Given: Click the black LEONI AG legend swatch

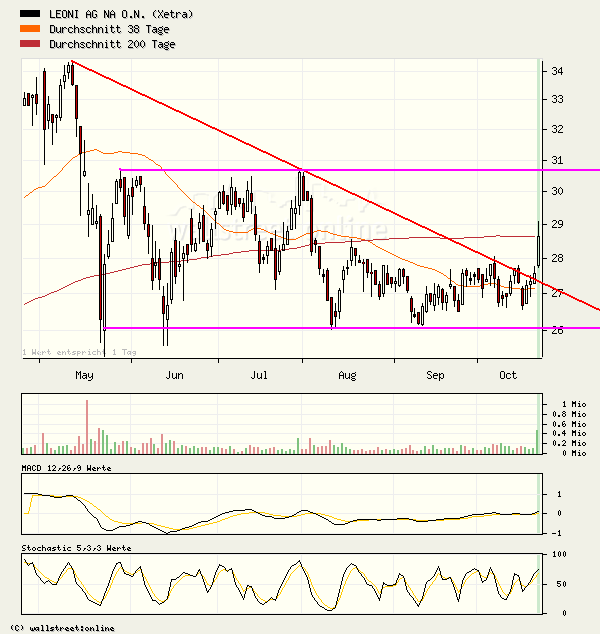Looking at the screenshot, I should [30, 14].
